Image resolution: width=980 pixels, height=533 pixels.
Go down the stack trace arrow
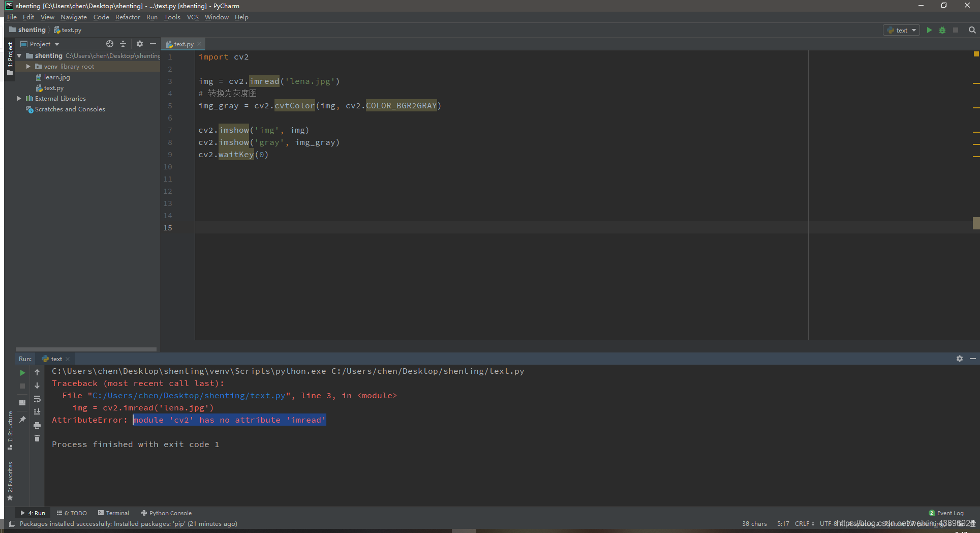coord(37,386)
